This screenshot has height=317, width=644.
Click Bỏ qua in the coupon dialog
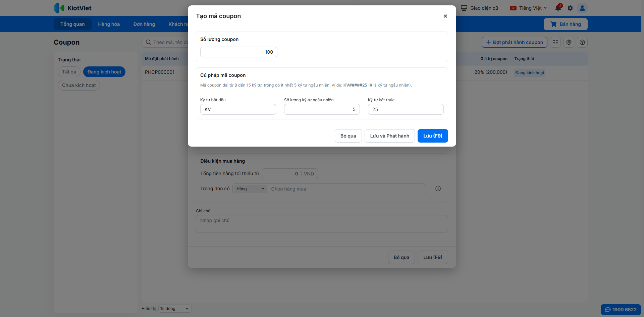pos(348,136)
